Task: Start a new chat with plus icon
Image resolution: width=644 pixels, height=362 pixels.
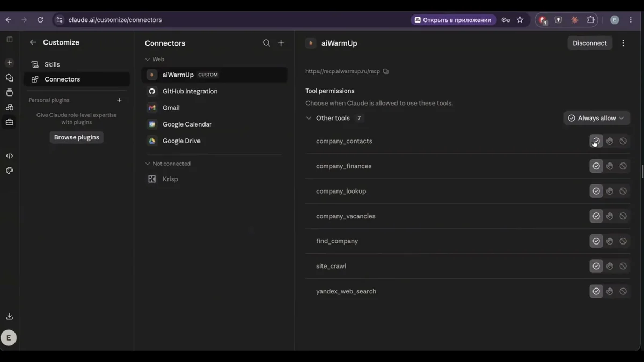Action: pyautogui.click(x=9, y=63)
